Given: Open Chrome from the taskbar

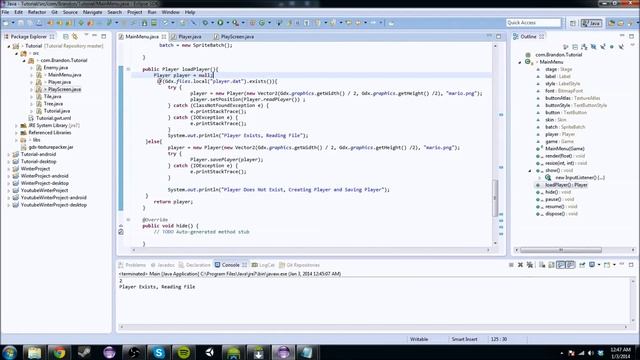Looking at the screenshot, I should 60,352.
